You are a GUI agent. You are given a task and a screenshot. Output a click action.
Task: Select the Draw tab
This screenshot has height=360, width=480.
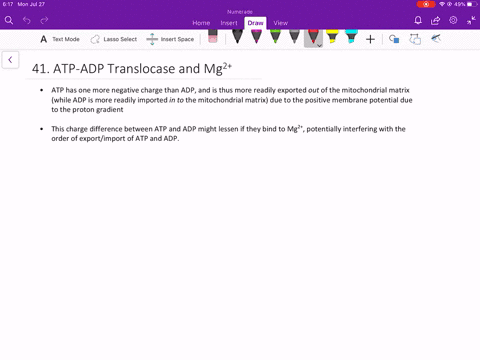[255, 23]
